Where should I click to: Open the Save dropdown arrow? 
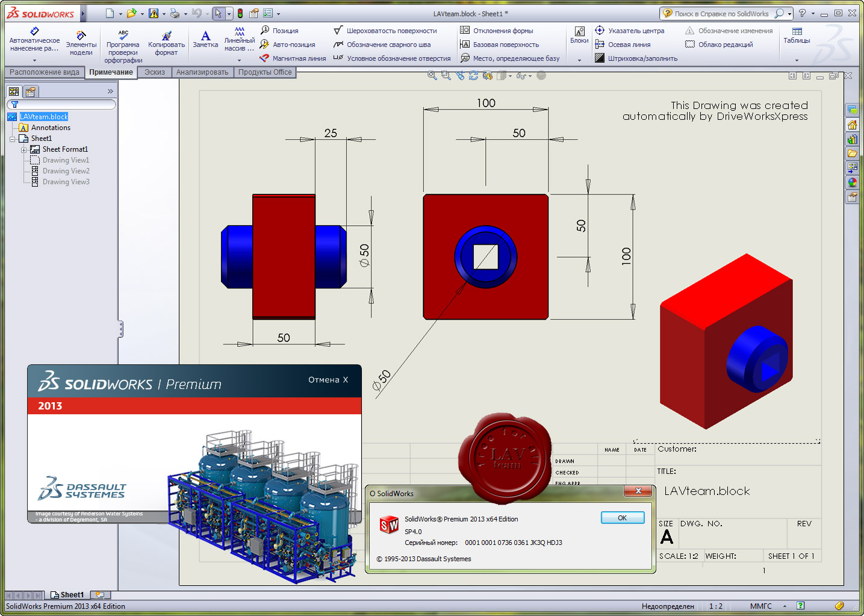[x=164, y=14]
